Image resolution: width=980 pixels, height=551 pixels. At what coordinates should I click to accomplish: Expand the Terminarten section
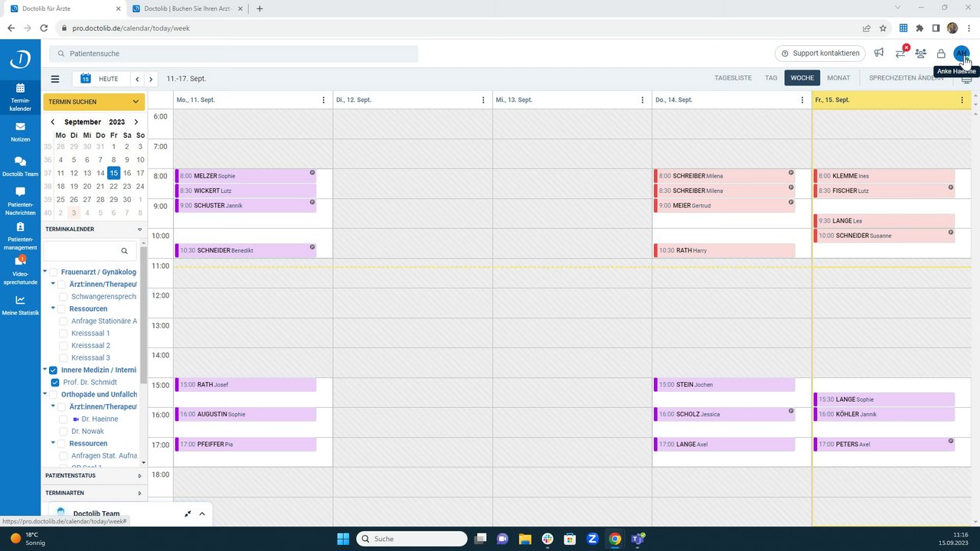tap(139, 493)
